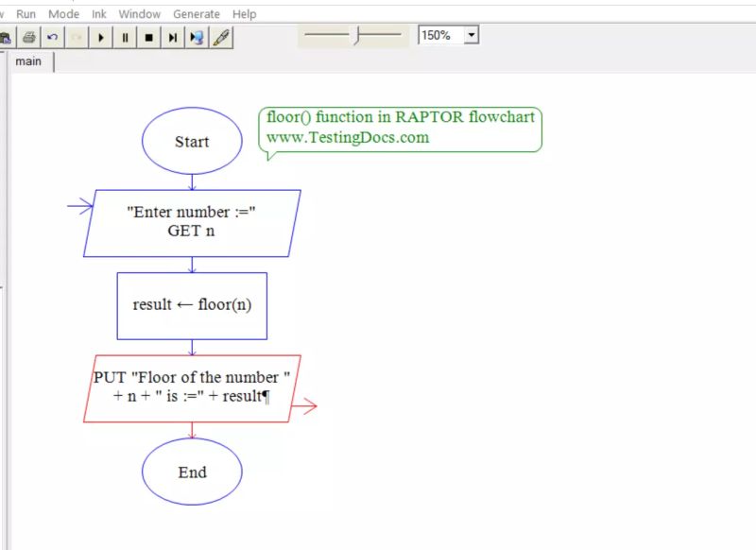Image resolution: width=756 pixels, height=550 pixels.
Task: Click the Print icon
Action: [x=29, y=37]
